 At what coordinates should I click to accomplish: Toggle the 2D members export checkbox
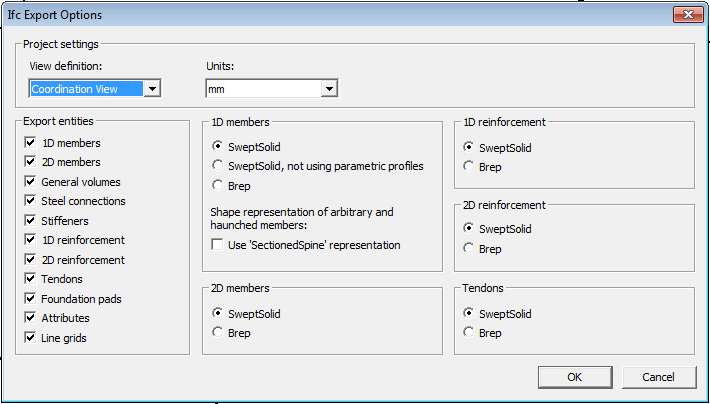(30, 162)
